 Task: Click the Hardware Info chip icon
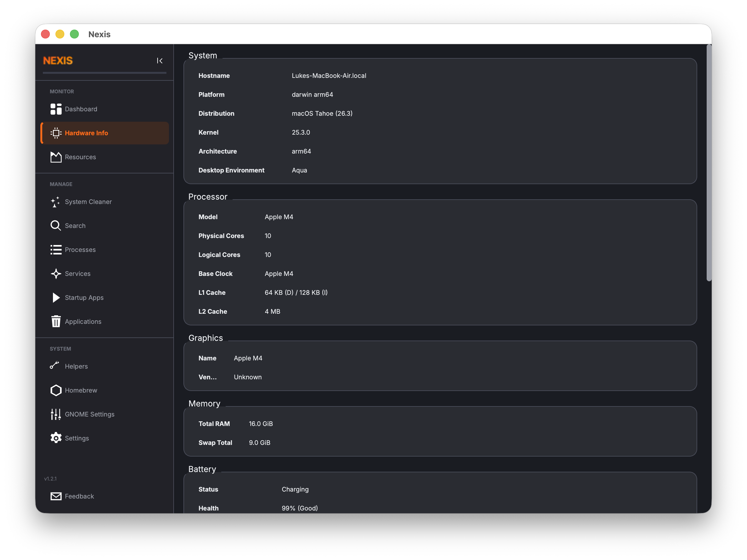56,133
